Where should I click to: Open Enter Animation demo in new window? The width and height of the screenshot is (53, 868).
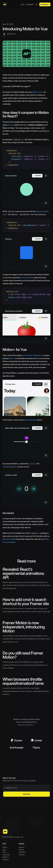46,203
